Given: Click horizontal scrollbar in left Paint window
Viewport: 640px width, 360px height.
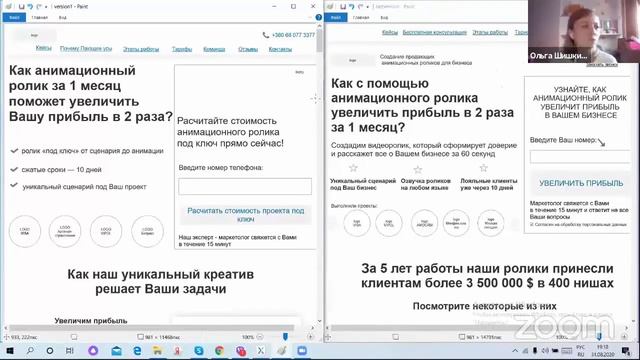Looking at the screenshot, I should [151, 328].
